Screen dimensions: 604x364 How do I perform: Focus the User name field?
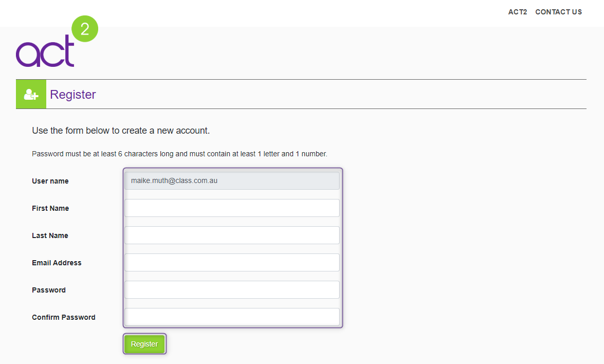pyautogui.click(x=232, y=180)
